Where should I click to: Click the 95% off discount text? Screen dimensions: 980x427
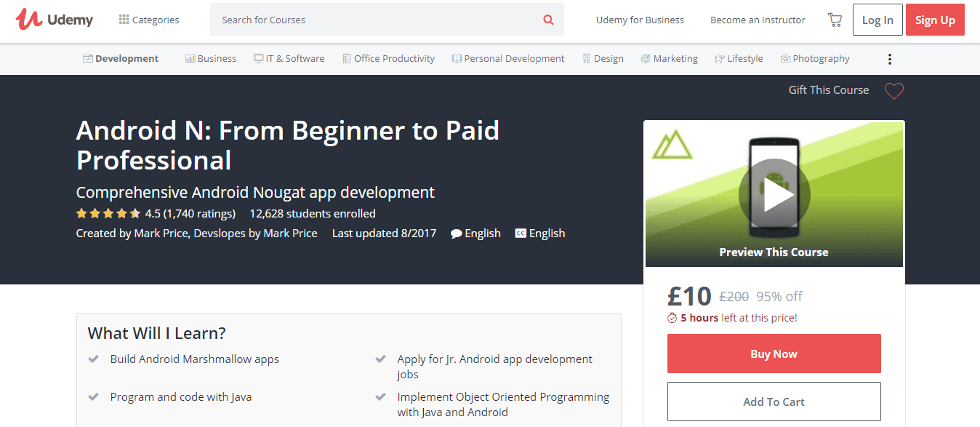tap(779, 296)
